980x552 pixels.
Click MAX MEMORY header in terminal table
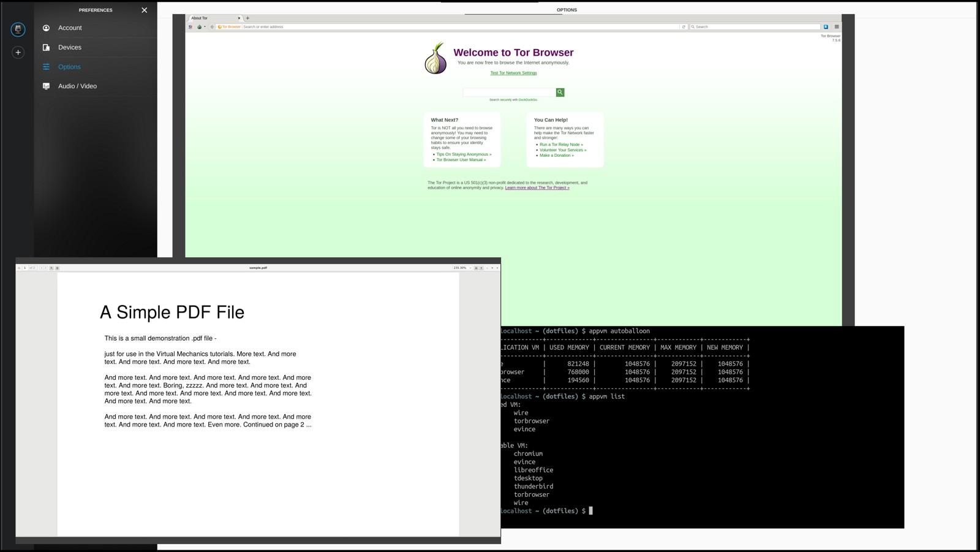click(678, 347)
